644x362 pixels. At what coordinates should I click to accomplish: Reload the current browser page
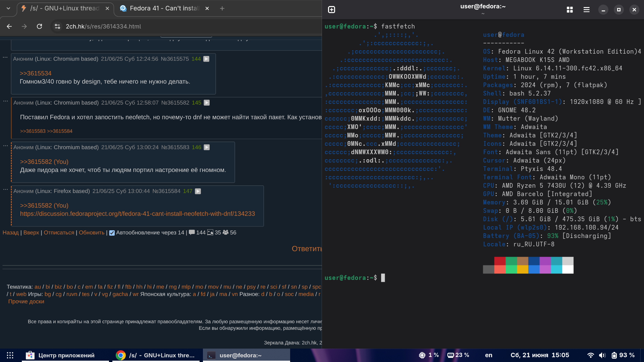pos(39,26)
